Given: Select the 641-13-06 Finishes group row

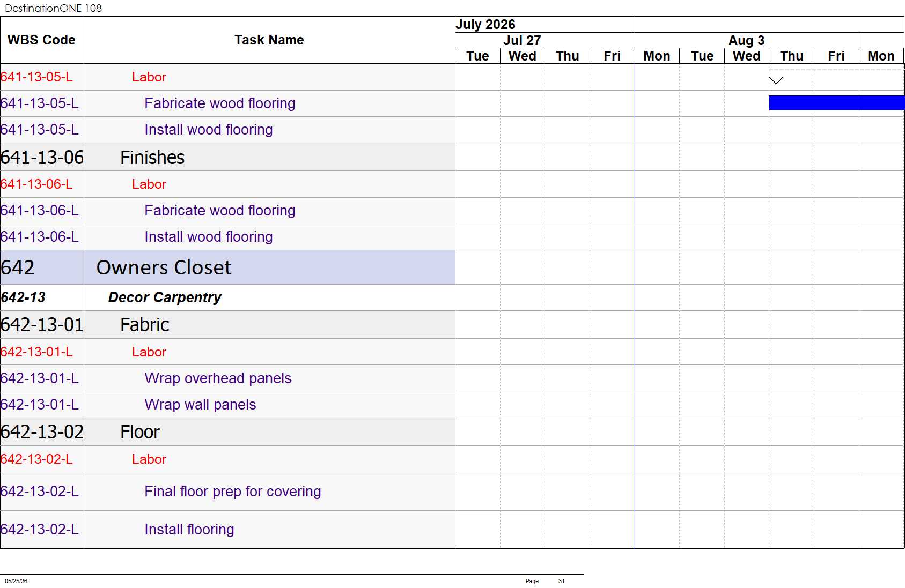Looking at the screenshot, I should pos(227,157).
